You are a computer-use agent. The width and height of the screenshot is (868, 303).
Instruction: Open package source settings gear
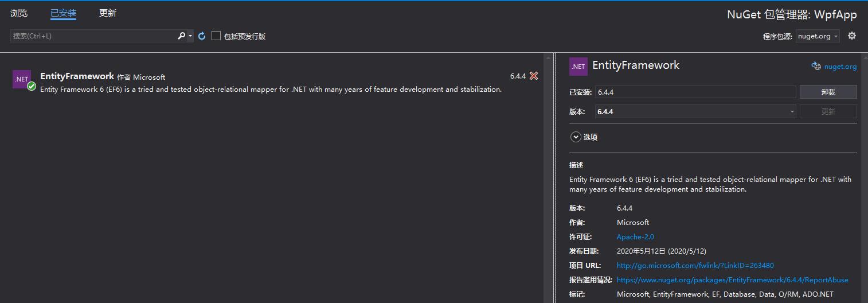tap(852, 36)
